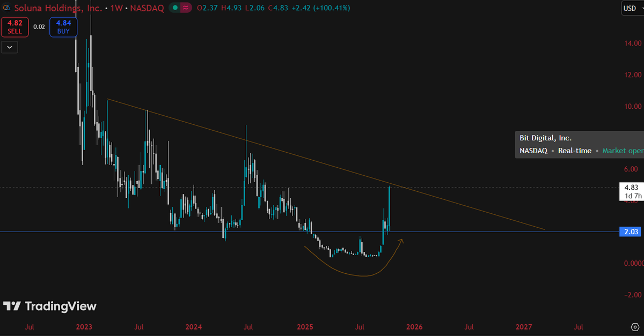644x336 pixels.
Task: Click the 10.00 price axis label
Action: click(x=632, y=106)
